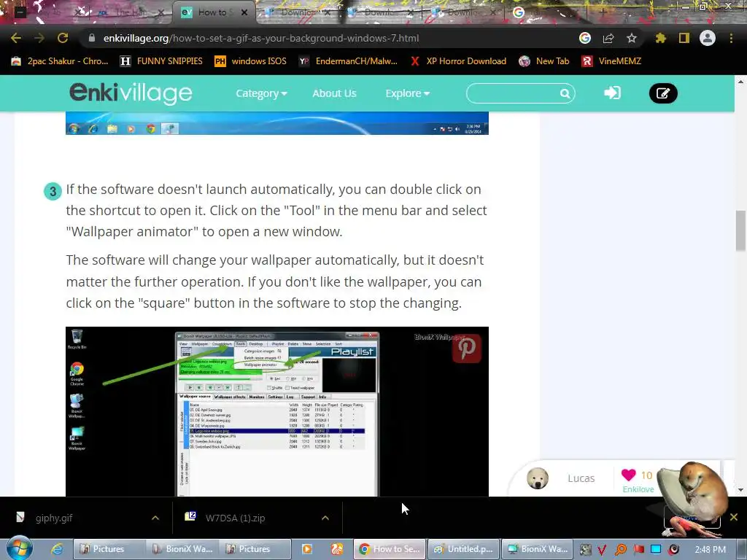Click the enkivillage sign-in icon
The image size is (747, 560).
(x=612, y=93)
